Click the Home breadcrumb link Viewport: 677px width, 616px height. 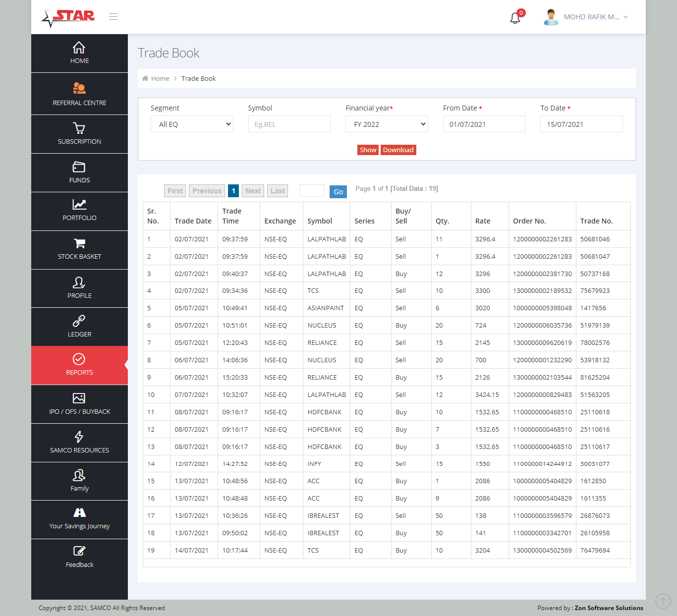click(160, 78)
